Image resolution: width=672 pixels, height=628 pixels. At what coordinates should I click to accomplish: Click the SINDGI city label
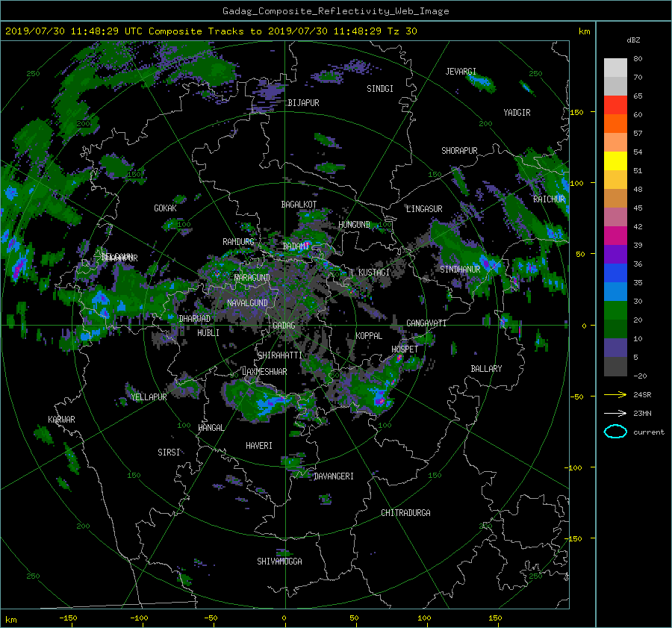click(380, 89)
